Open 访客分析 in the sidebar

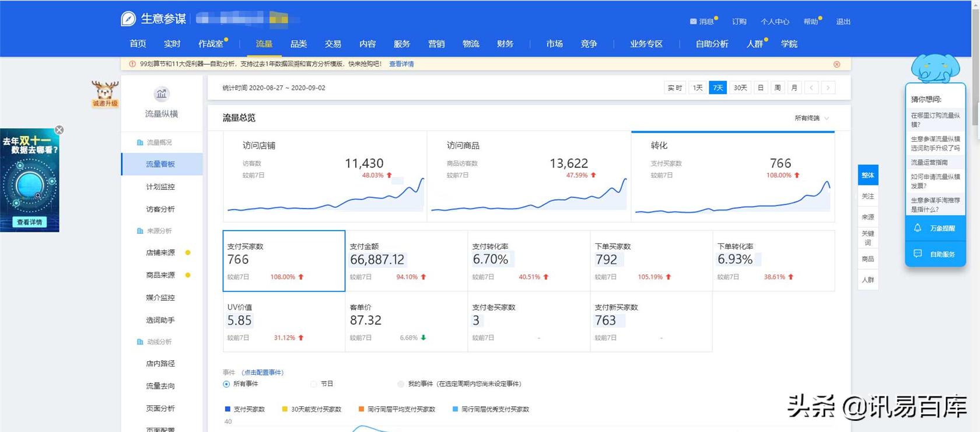click(x=160, y=209)
